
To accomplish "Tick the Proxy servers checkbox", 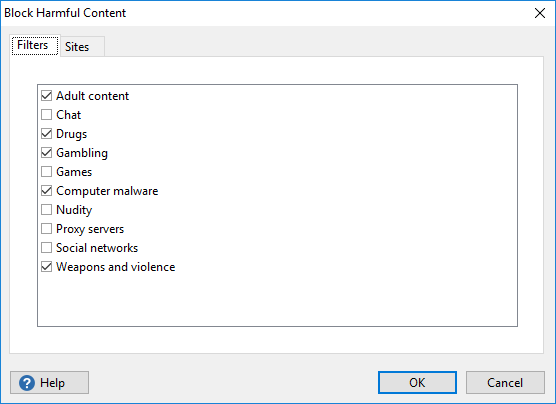I will [46, 229].
